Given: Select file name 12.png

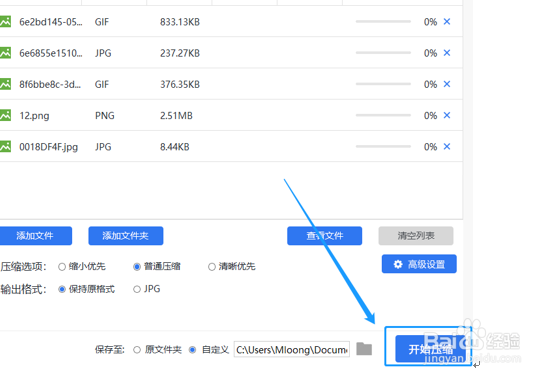Looking at the screenshot, I should pos(34,116).
